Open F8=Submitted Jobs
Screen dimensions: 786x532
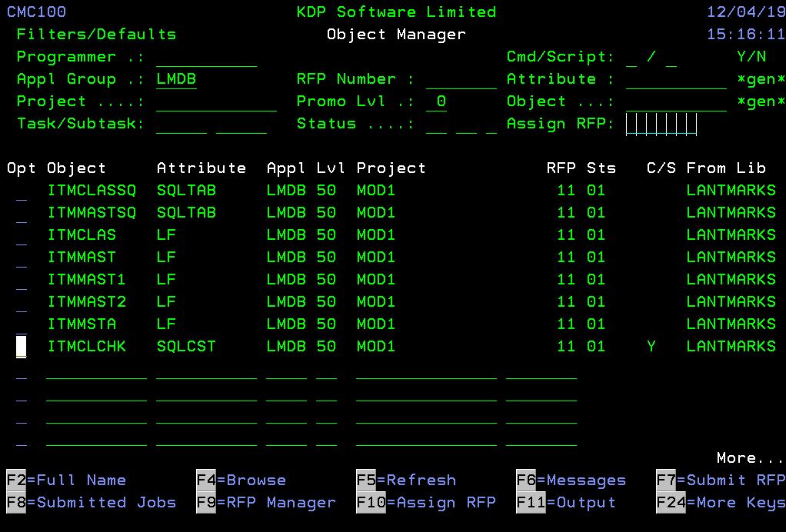[91, 503]
